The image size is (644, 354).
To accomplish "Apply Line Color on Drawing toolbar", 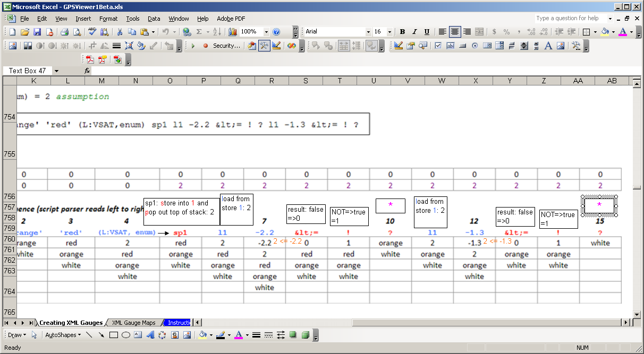I will 221,335.
